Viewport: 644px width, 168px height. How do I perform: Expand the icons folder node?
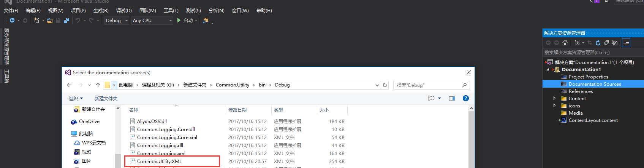click(554, 106)
